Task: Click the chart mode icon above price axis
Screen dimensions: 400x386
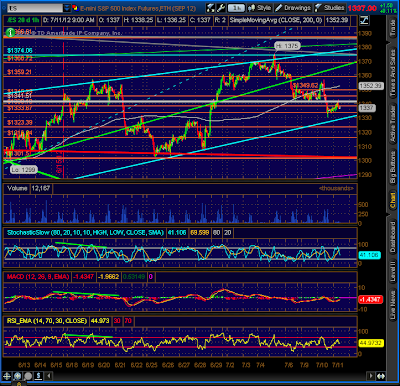Action: [x=364, y=20]
